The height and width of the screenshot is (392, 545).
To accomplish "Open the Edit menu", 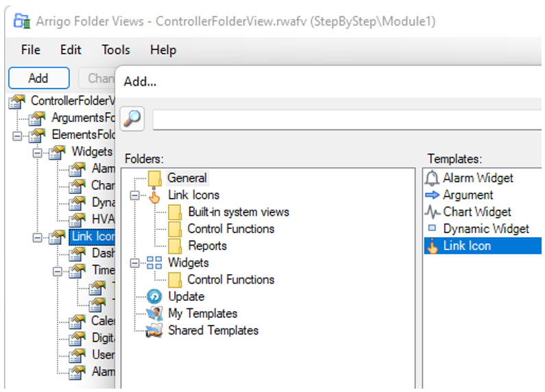I will tap(71, 50).
